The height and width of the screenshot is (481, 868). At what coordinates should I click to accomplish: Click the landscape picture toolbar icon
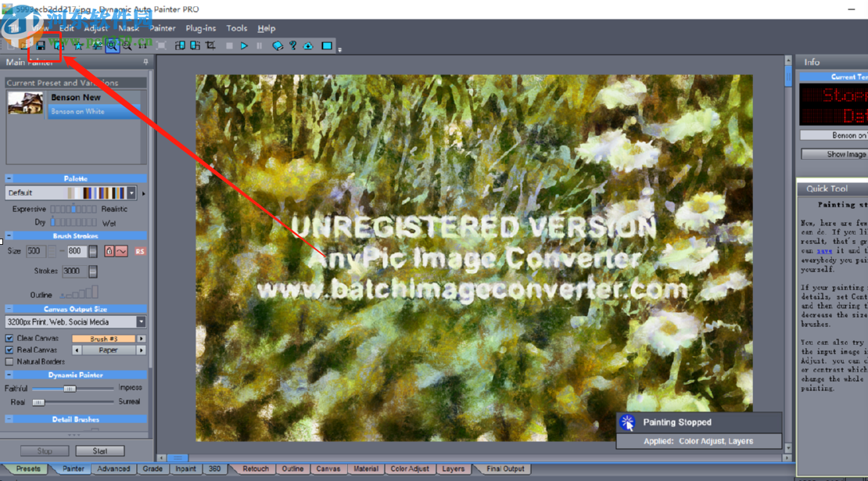(x=98, y=46)
